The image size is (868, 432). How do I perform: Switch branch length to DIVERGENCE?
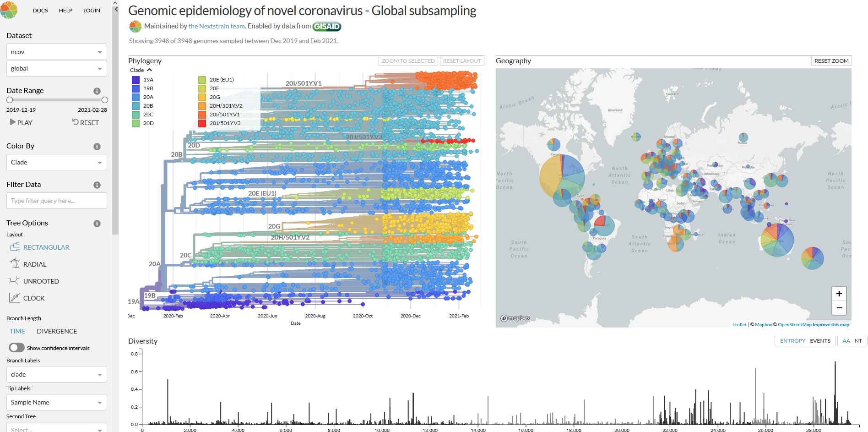(57, 331)
